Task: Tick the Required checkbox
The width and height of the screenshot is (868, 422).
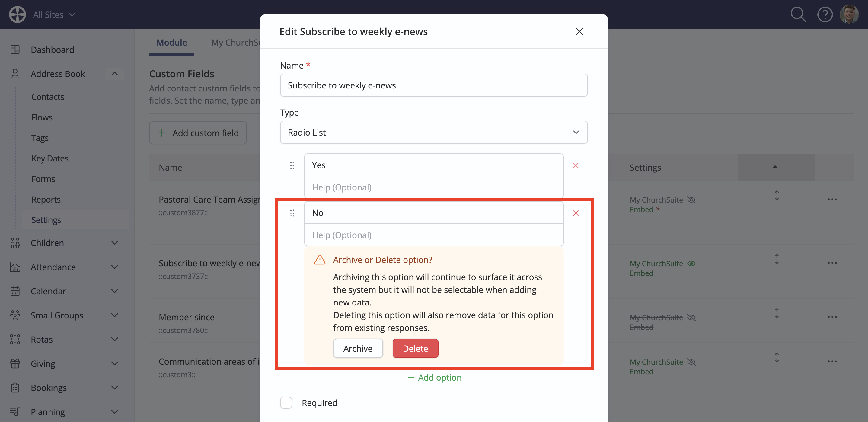Action: (x=286, y=402)
